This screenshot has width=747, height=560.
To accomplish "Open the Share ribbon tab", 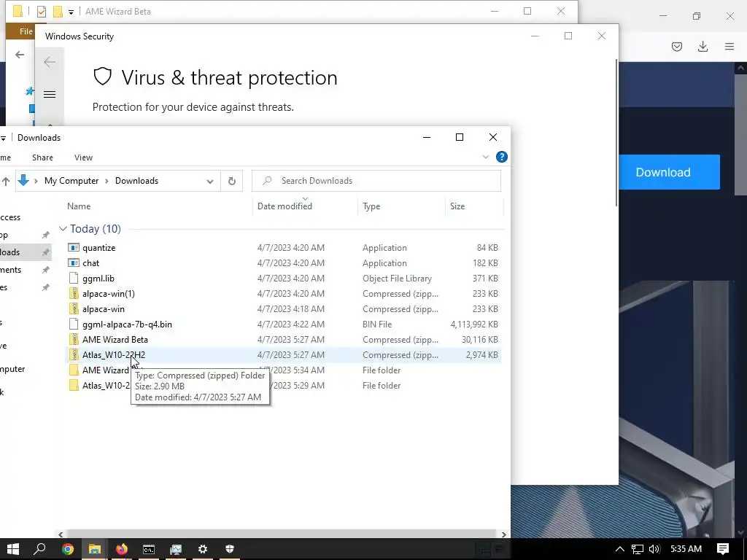I will (42, 157).
